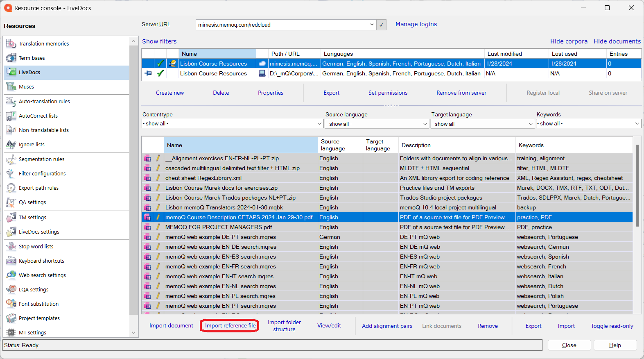Toggle pin icon on local Lisbon Course Resources

pyautogui.click(x=148, y=73)
